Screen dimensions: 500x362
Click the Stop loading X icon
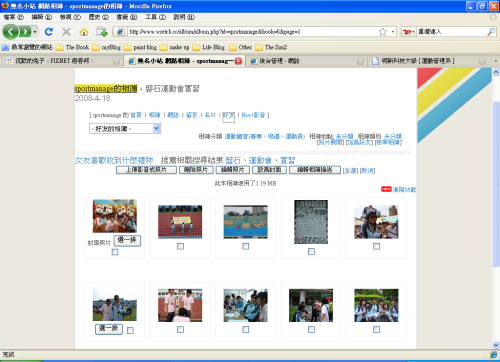tap(66, 32)
